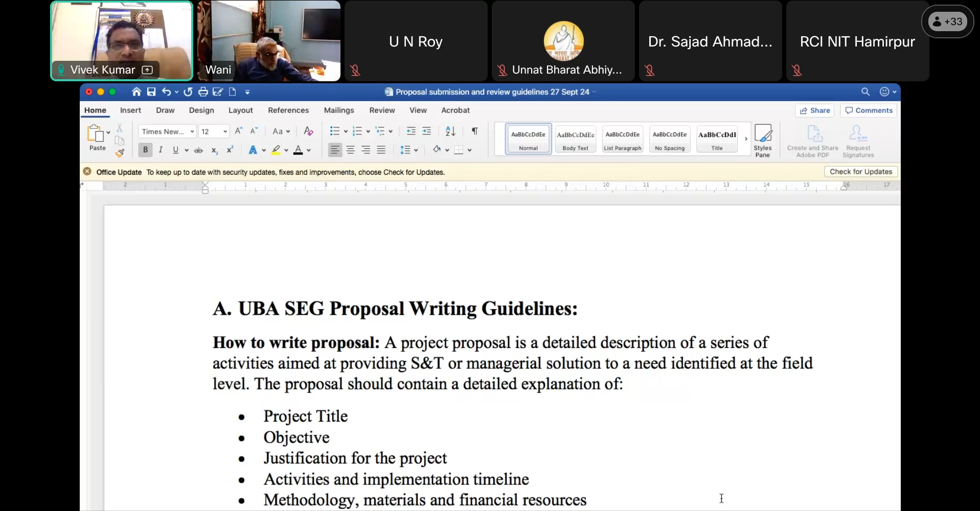The height and width of the screenshot is (511, 980).
Task: Activate the Format Painter brush
Action: [120, 152]
